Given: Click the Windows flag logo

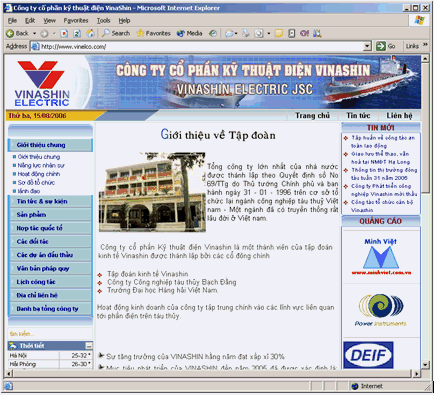Looking at the screenshot, I should [419, 20].
